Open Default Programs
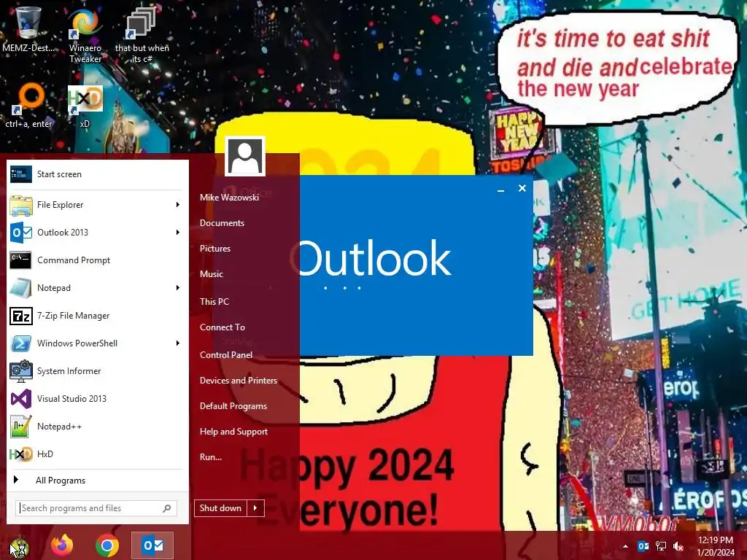Screen dimensions: 747x560 click(233, 406)
